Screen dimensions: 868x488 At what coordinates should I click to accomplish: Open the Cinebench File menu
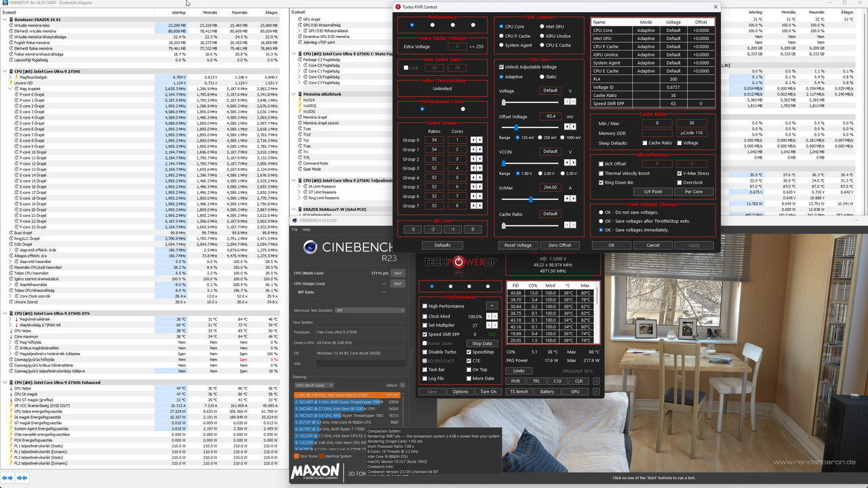[x=295, y=229]
